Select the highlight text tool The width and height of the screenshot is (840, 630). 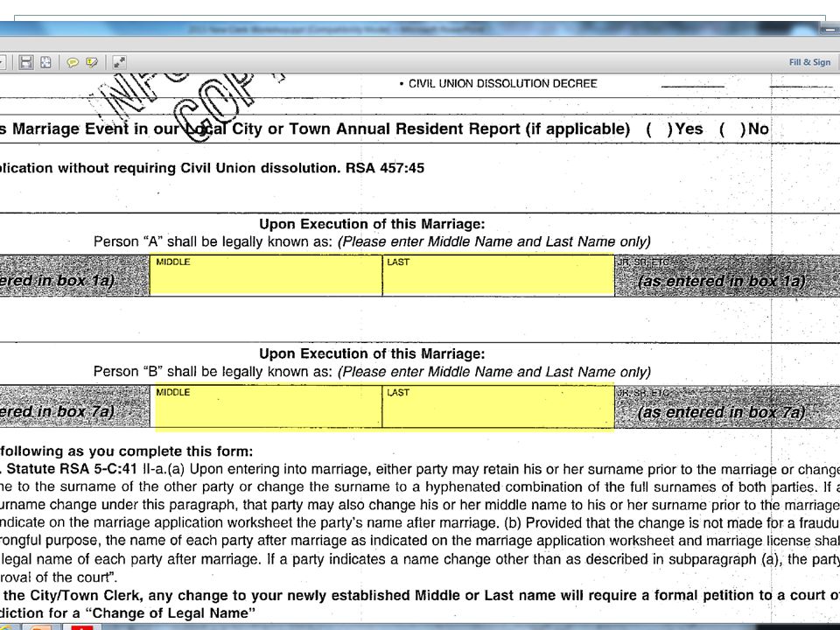[x=92, y=63]
